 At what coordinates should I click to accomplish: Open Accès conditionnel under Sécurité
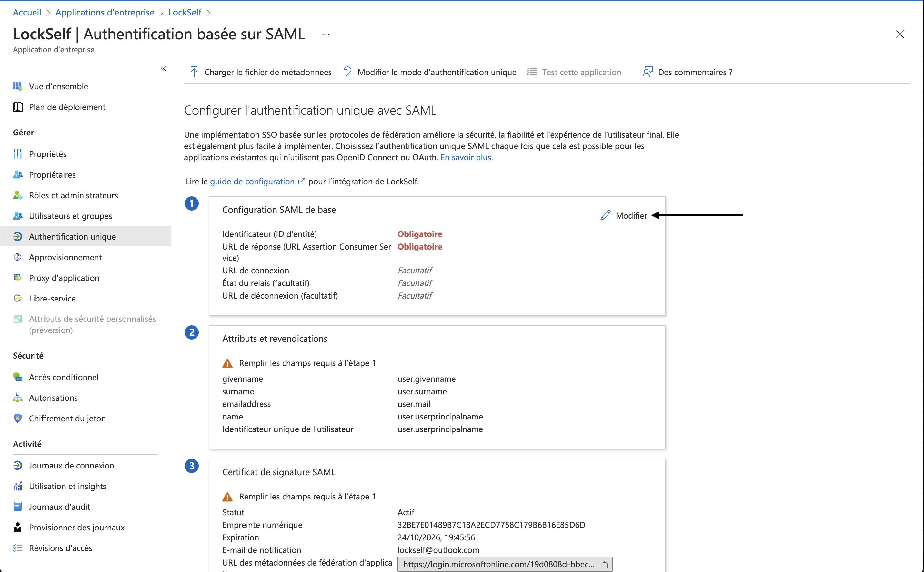pos(64,377)
